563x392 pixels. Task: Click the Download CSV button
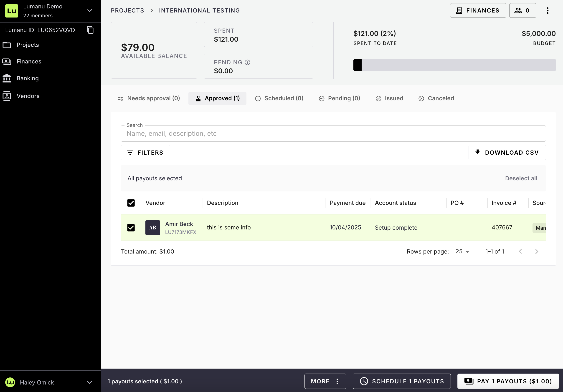[507, 152]
